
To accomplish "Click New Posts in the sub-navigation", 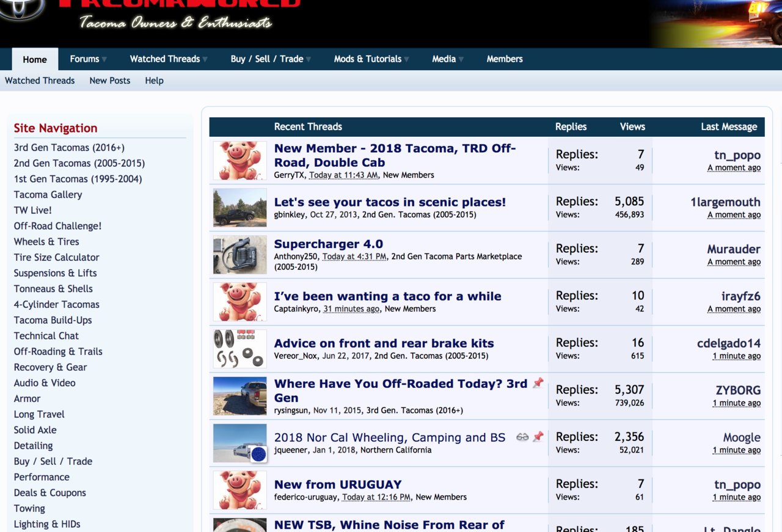I will click(110, 81).
